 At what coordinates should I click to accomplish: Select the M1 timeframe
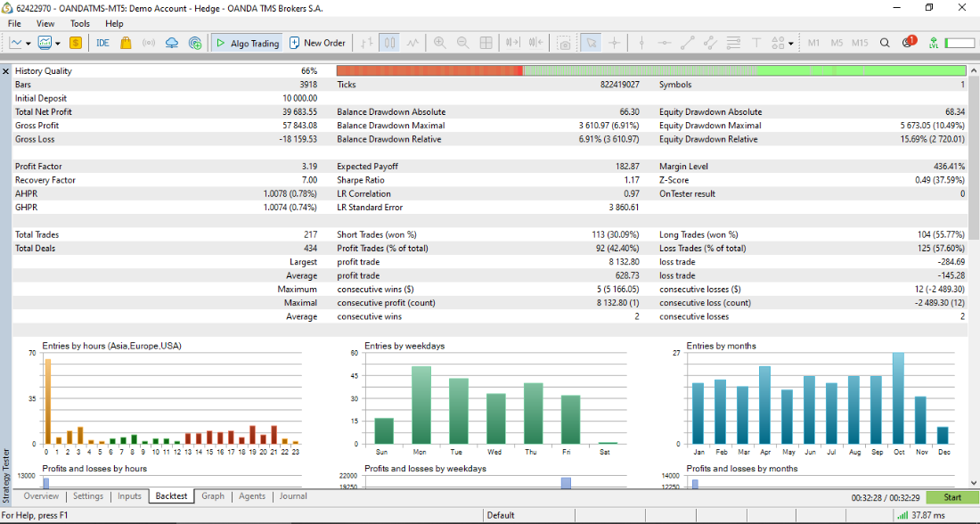pos(813,43)
